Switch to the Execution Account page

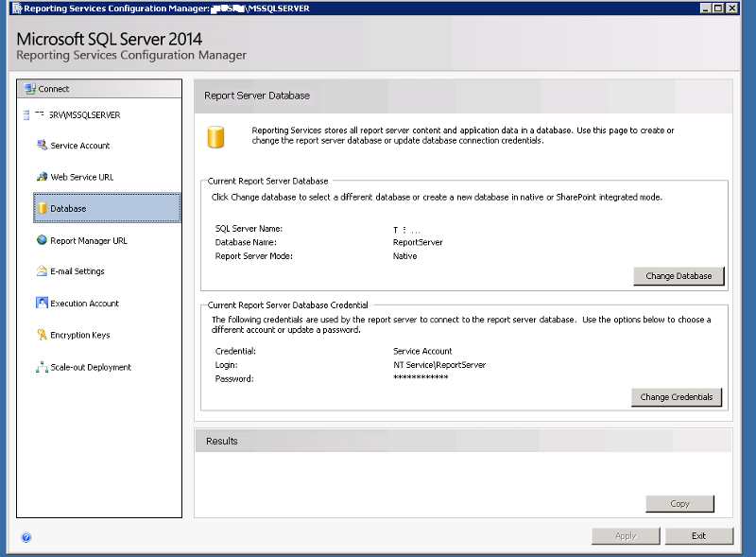click(84, 304)
